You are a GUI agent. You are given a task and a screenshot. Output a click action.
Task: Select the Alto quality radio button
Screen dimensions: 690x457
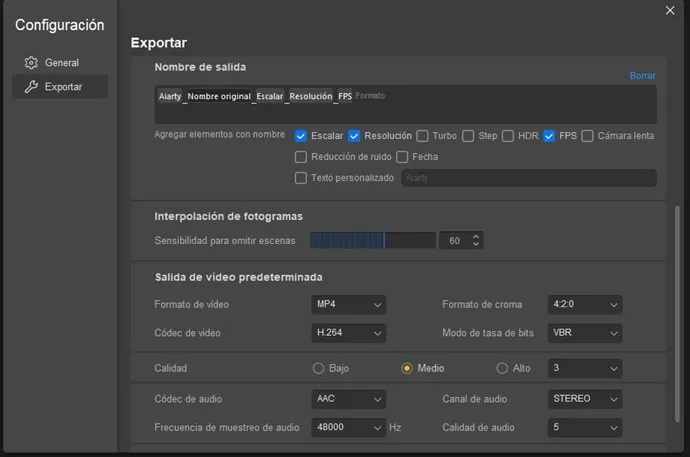pyautogui.click(x=502, y=368)
